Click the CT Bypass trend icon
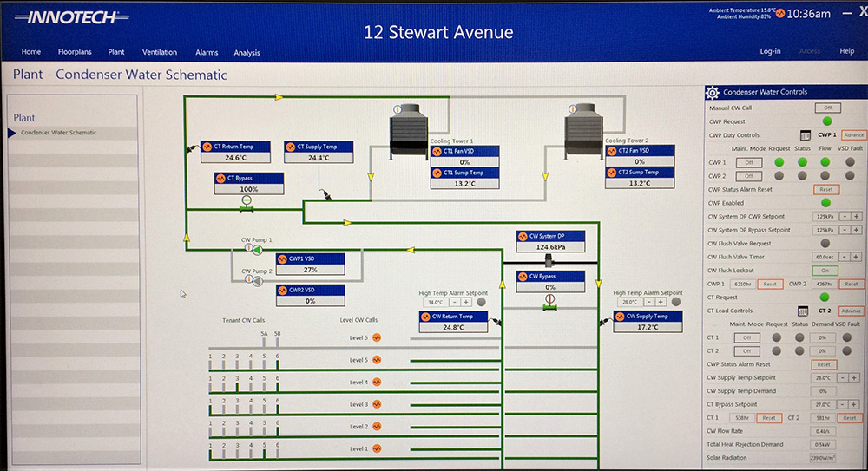 [220, 178]
